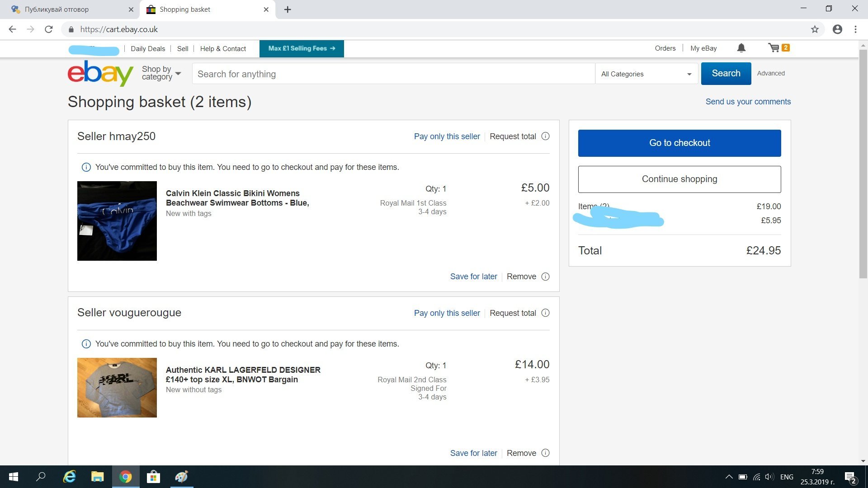Save Karl Lagerfeld item for later
Image resolution: width=868 pixels, height=488 pixels.
click(473, 453)
